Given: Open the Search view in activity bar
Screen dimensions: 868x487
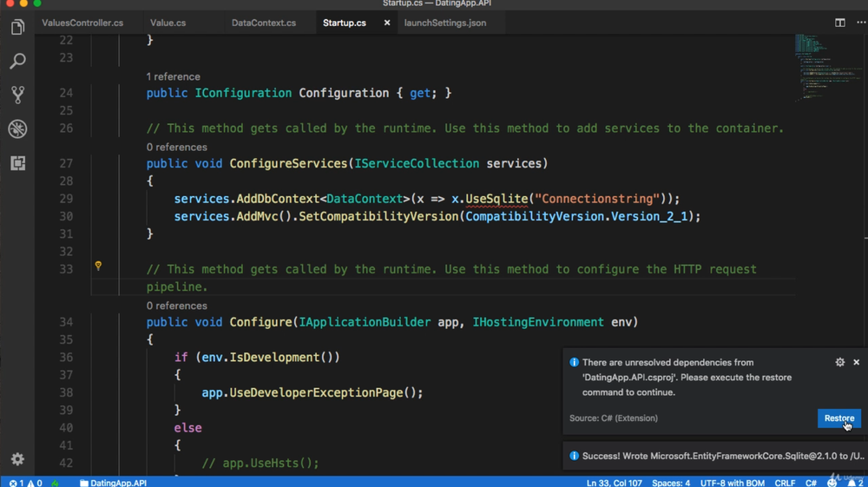Looking at the screenshot, I should coord(17,62).
